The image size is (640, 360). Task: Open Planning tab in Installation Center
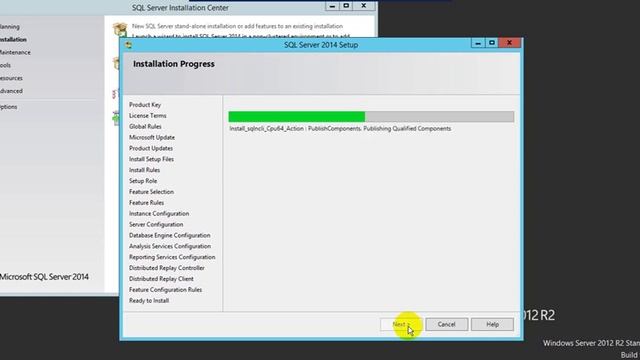pyautogui.click(x=10, y=27)
